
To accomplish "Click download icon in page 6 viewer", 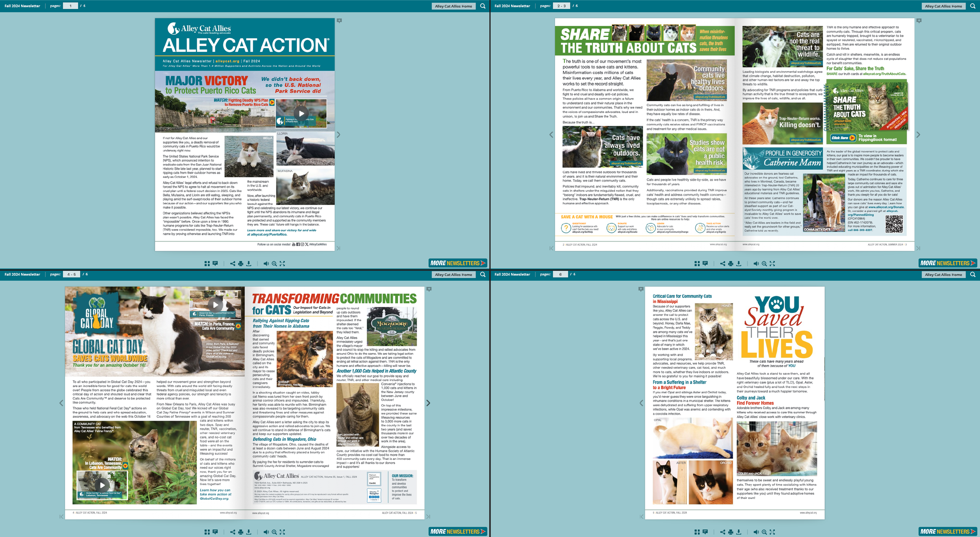I will click(739, 532).
